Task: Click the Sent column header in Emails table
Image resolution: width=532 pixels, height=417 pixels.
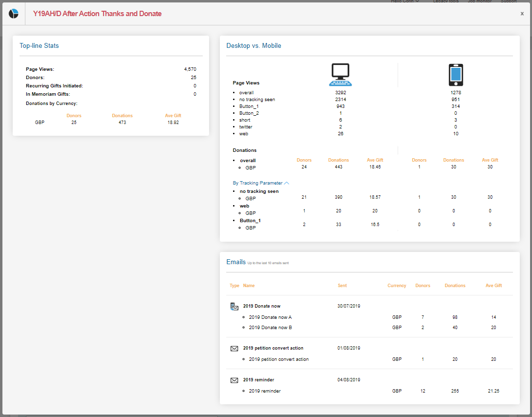Action: (x=342, y=285)
